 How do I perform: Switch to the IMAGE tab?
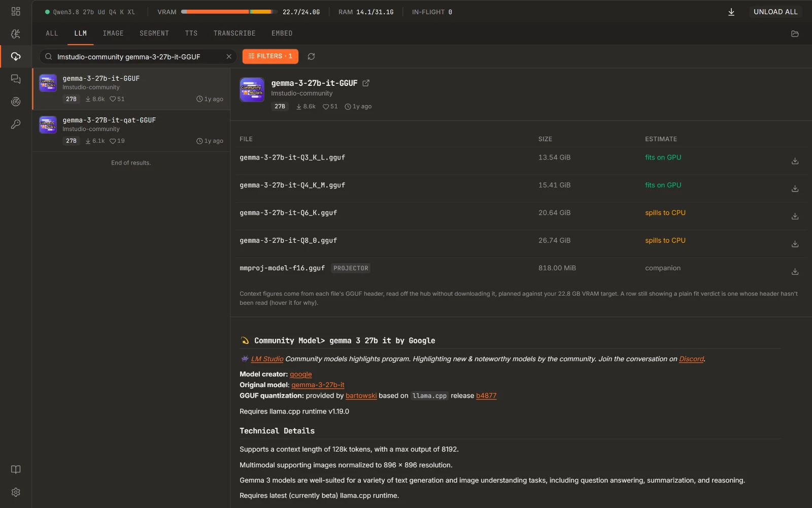[x=113, y=34]
